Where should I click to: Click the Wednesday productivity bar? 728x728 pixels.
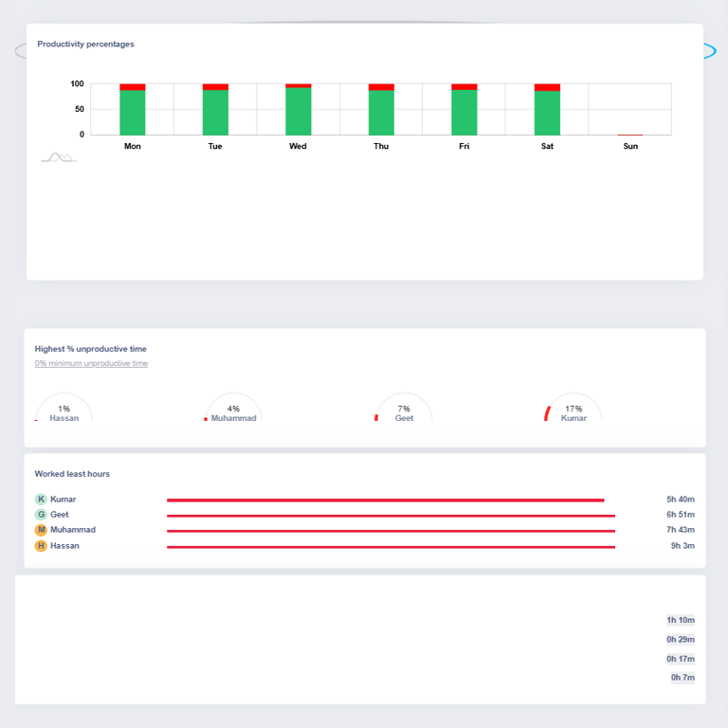click(x=298, y=110)
